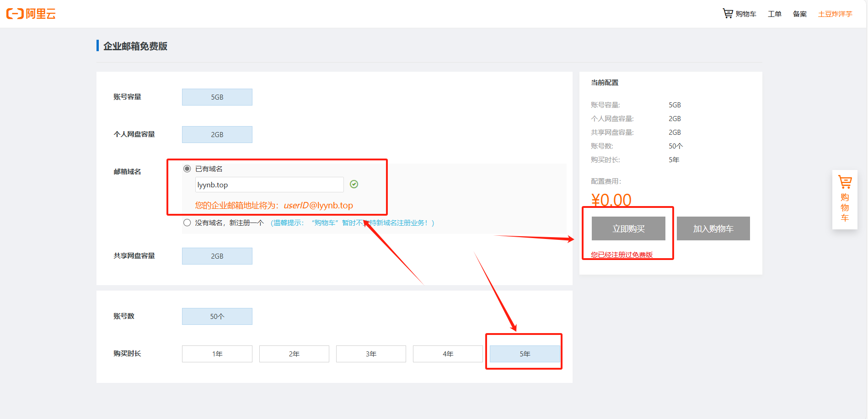The image size is (868, 419).
Task: Open the 工单 menu item
Action: click(x=774, y=14)
